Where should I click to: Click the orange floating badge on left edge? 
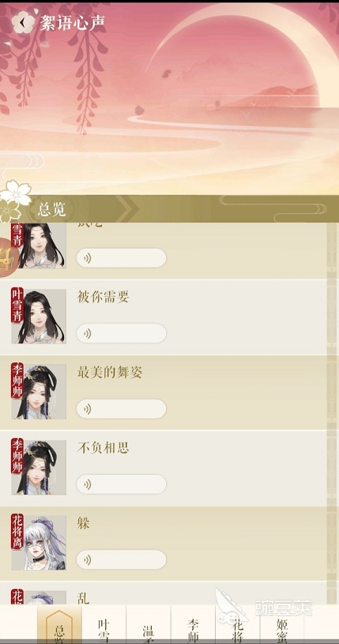click(x=8, y=257)
